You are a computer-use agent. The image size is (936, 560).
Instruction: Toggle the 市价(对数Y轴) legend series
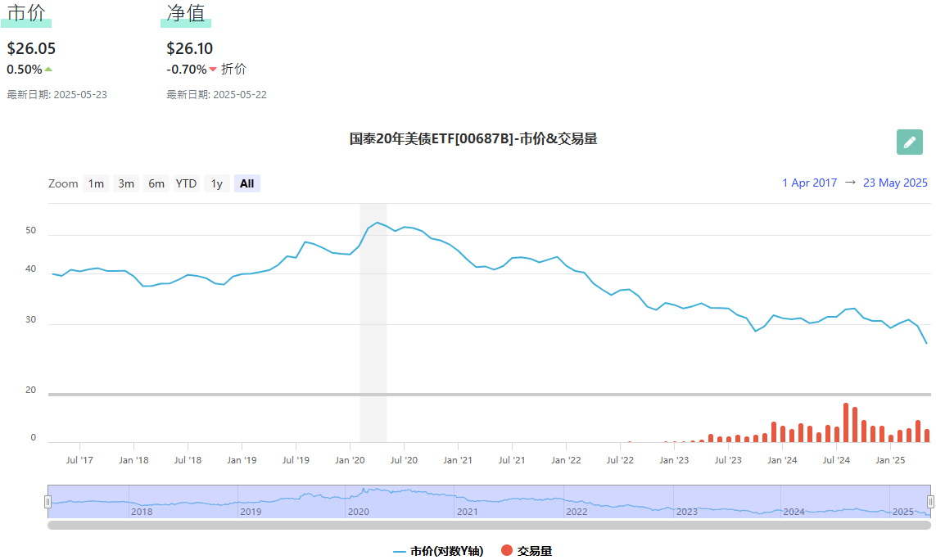point(439,551)
